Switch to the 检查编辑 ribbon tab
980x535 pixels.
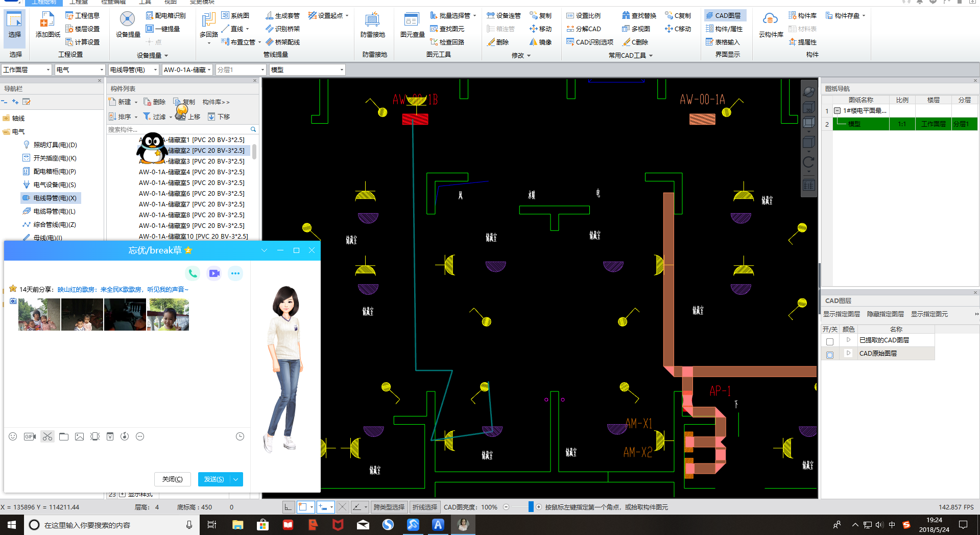[x=113, y=2]
